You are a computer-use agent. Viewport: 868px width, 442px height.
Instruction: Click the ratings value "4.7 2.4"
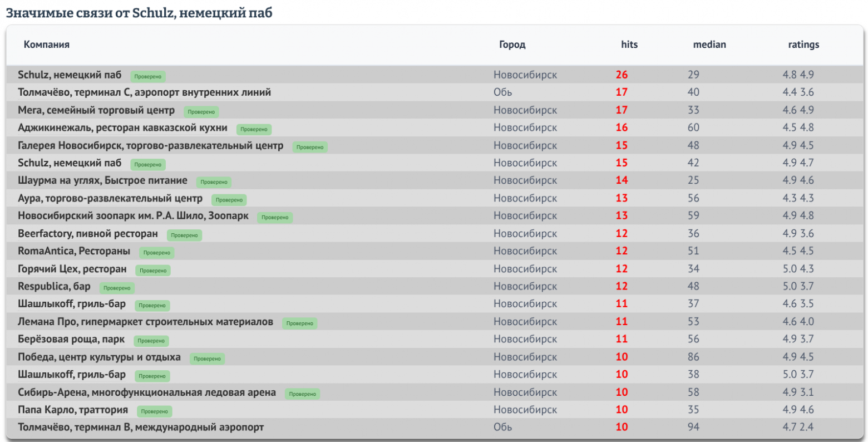(x=798, y=428)
